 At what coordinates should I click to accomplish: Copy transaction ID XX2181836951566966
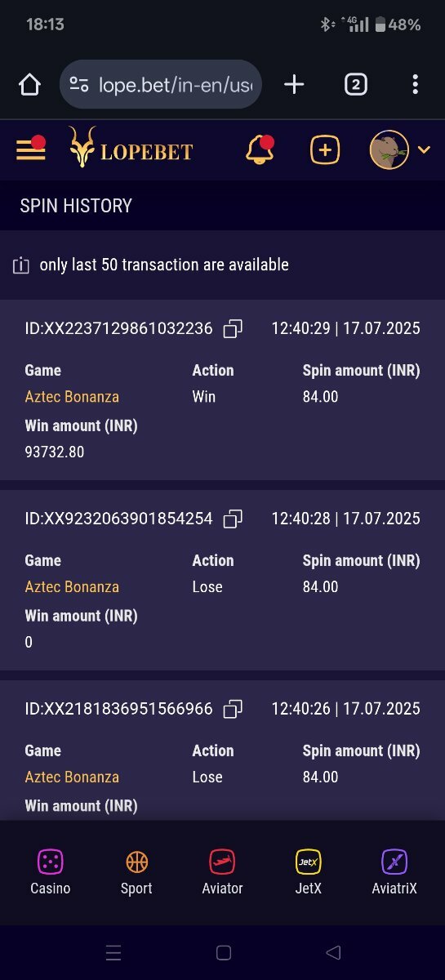click(234, 709)
